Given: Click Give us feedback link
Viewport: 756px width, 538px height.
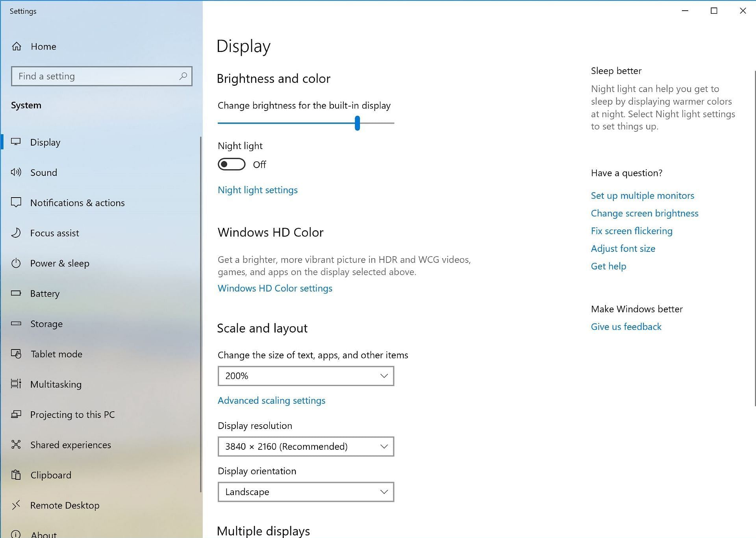Looking at the screenshot, I should pos(626,327).
